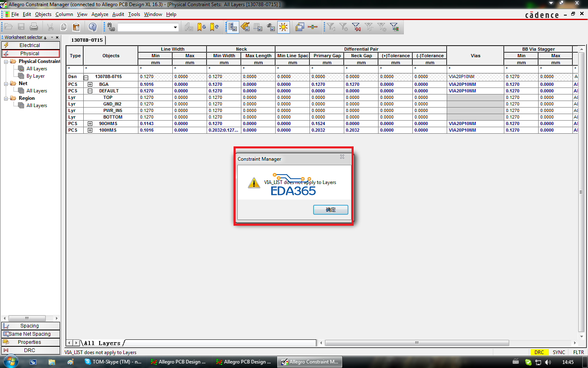Open the DRC worksheet domain

pos(31,350)
